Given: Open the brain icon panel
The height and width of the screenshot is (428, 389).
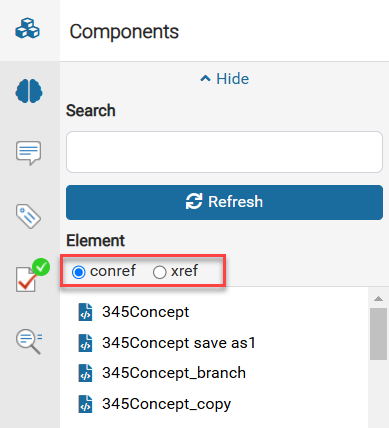Looking at the screenshot, I should (29, 91).
